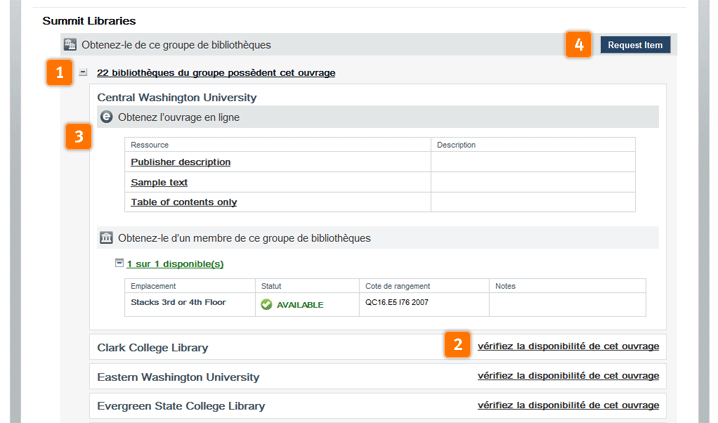Click the orange number 2 marker

[x=457, y=345]
